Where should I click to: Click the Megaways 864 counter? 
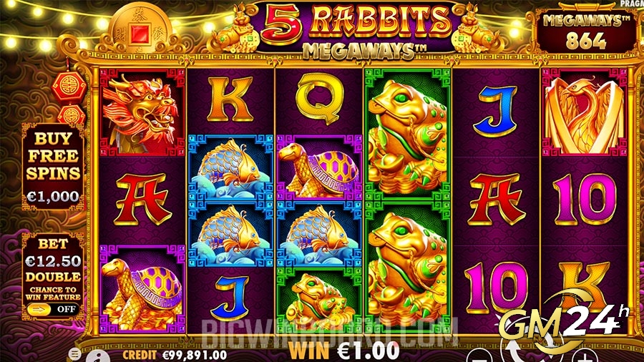[x=586, y=33]
